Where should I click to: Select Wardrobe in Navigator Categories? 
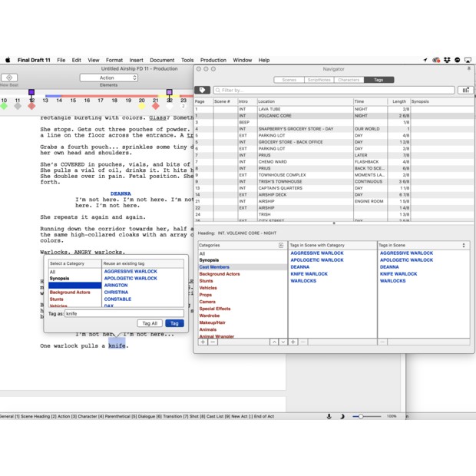pyautogui.click(x=210, y=316)
